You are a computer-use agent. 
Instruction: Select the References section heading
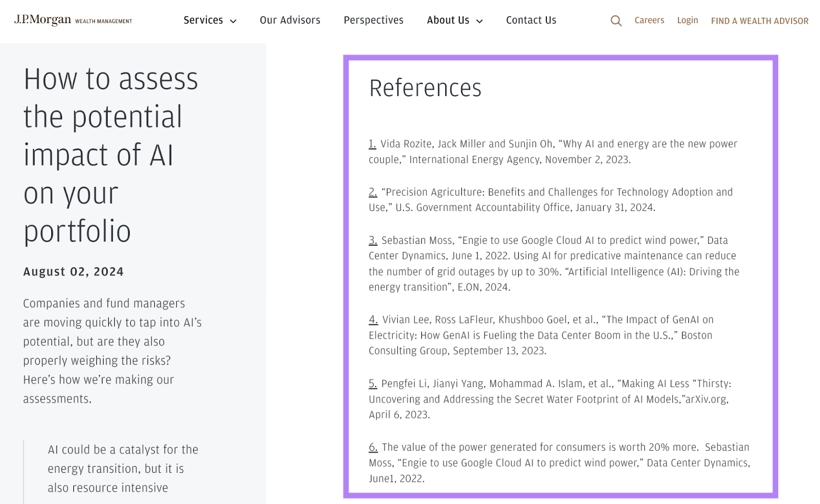tap(425, 88)
